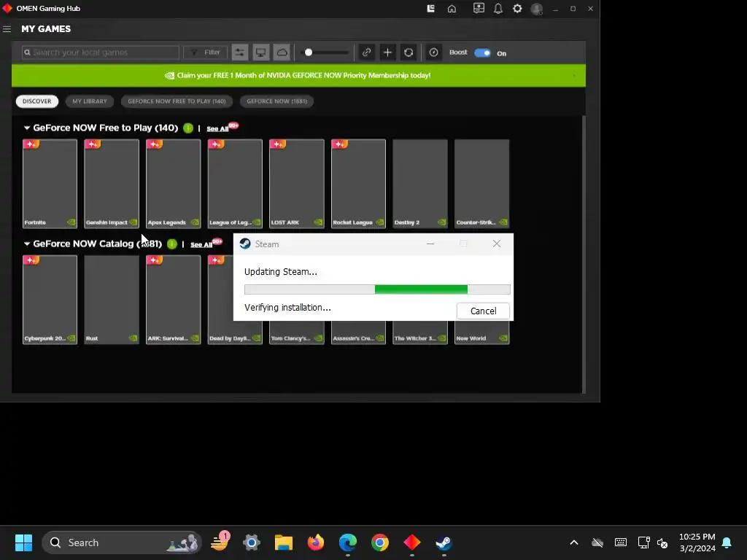
Task: Open the Filter dropdown
Action: tap(205, 52)
